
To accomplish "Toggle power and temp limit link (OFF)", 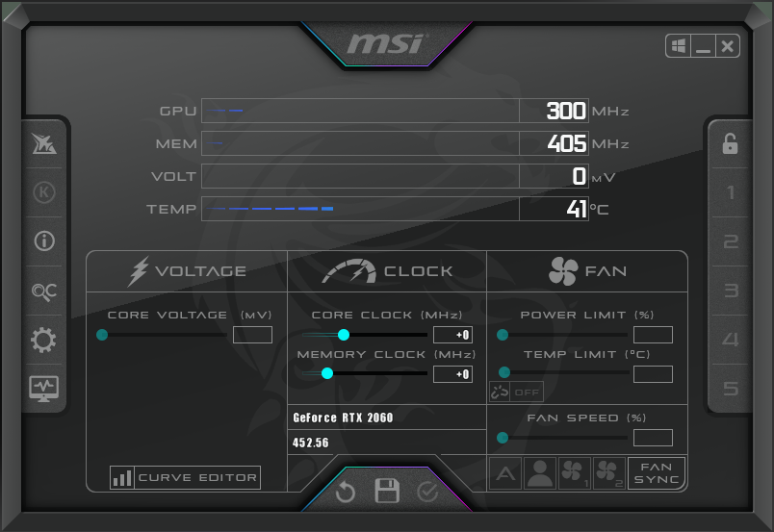I will 517,392.
